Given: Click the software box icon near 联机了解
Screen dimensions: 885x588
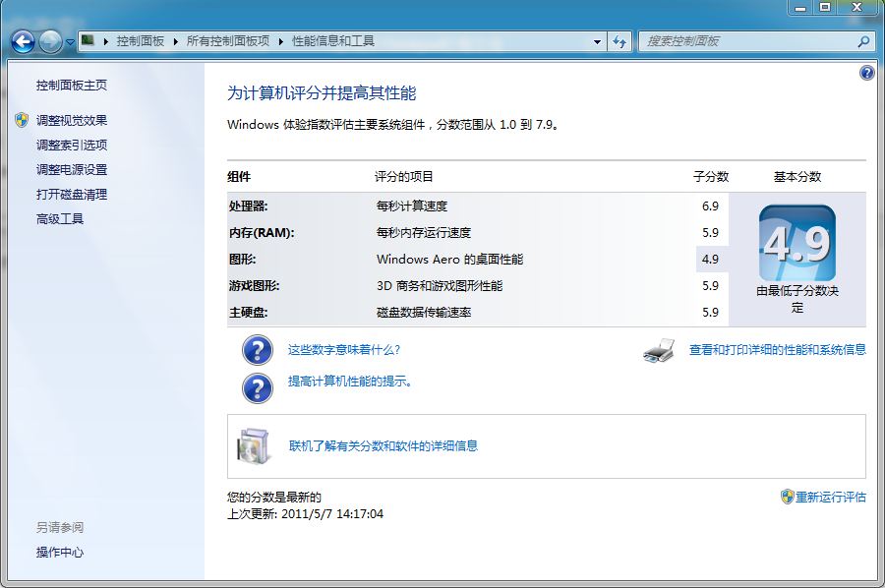Looking at the screenshot, I should pos(254,445).
